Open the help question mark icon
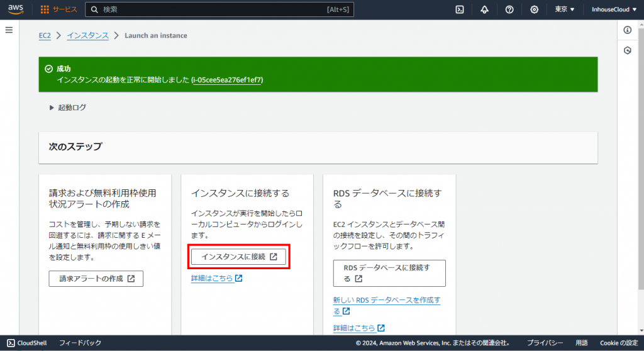The image size is (644, 351). pyautogui.click(x=509, y=9)
